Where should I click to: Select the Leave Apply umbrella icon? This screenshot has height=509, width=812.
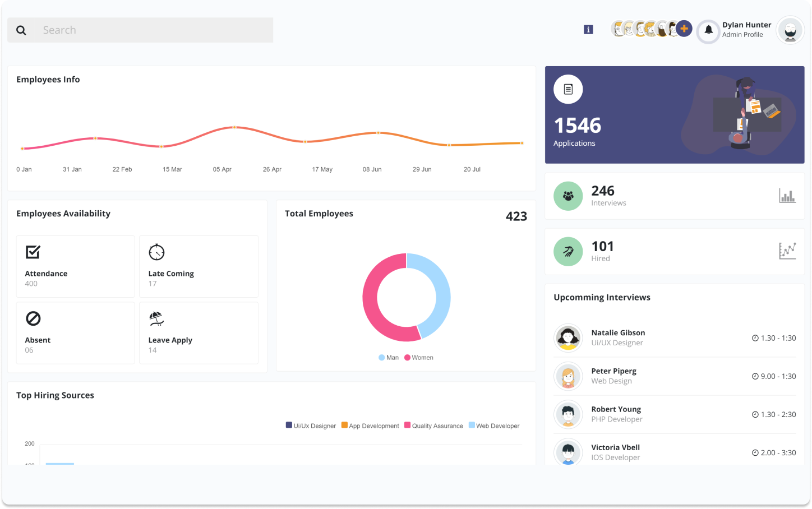(156, 318)
